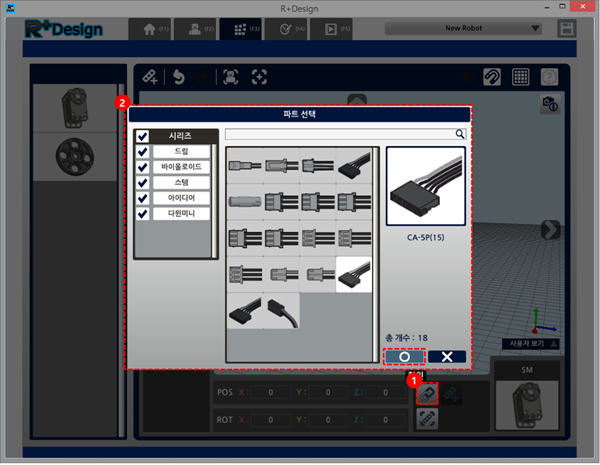The height and width of the screenshot is (465, 600).
Task: Click the Home tab icon (F1)
Action: click(150, 29)
